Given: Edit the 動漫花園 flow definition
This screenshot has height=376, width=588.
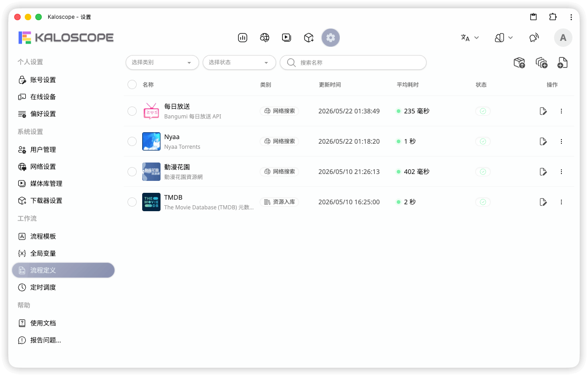Looking at the screenshot, I should (544, 172).
